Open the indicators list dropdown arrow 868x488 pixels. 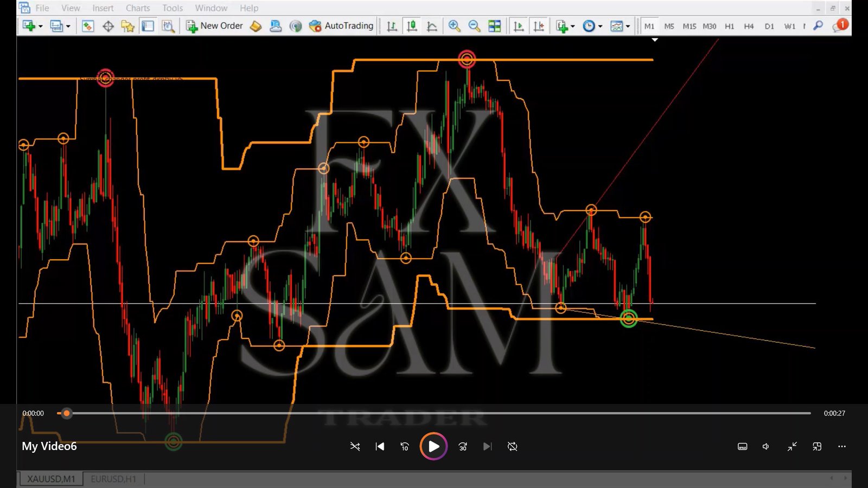point(573,27)
